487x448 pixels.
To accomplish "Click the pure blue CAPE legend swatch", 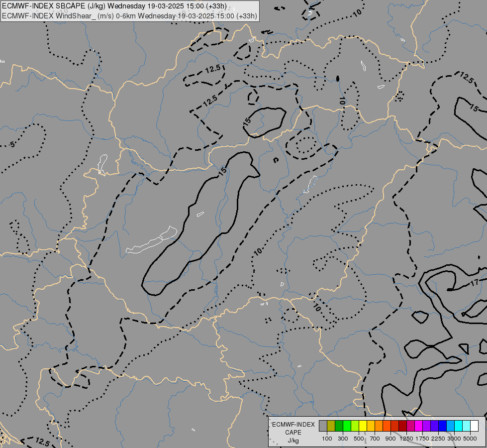I will click(443, 426).
